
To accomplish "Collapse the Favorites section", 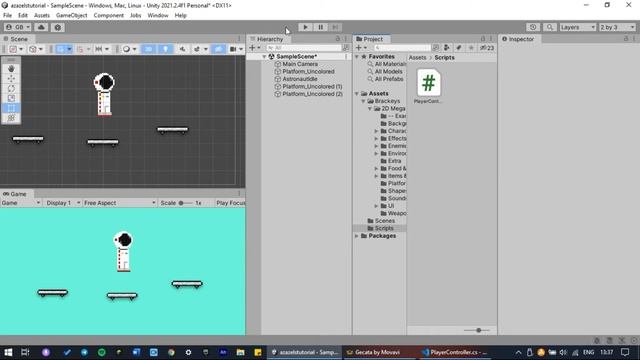I will tap(357, 57).
